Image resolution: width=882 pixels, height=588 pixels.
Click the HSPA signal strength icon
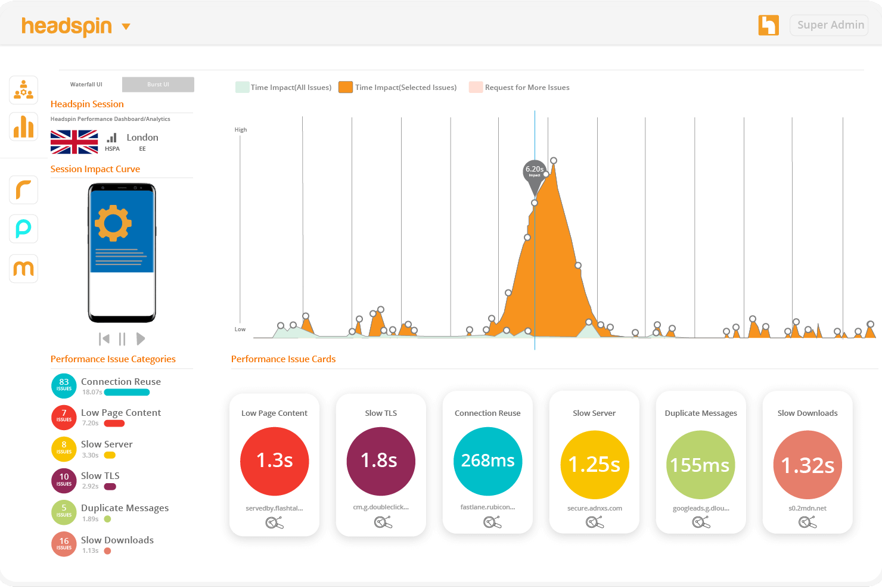[112, 138]
